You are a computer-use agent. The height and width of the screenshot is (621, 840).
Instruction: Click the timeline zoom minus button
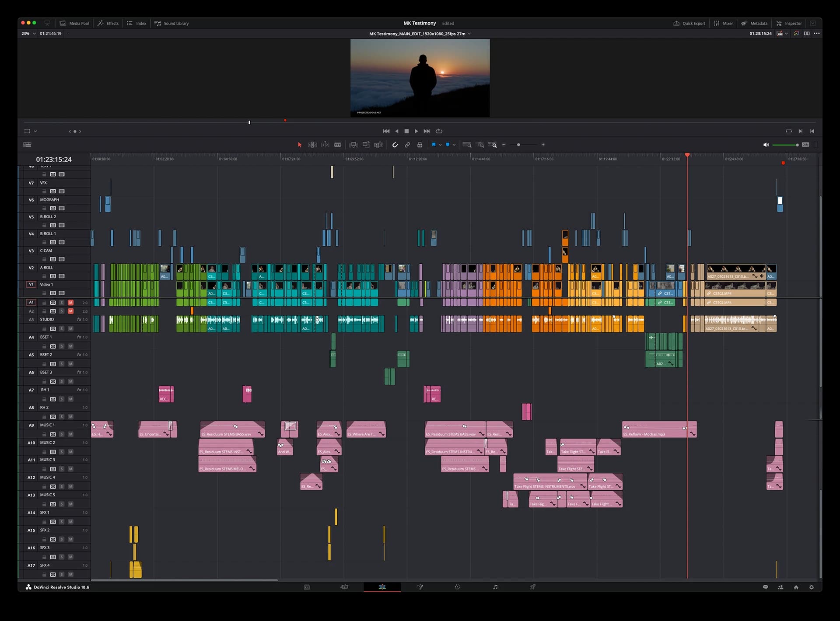click(504, 145)
